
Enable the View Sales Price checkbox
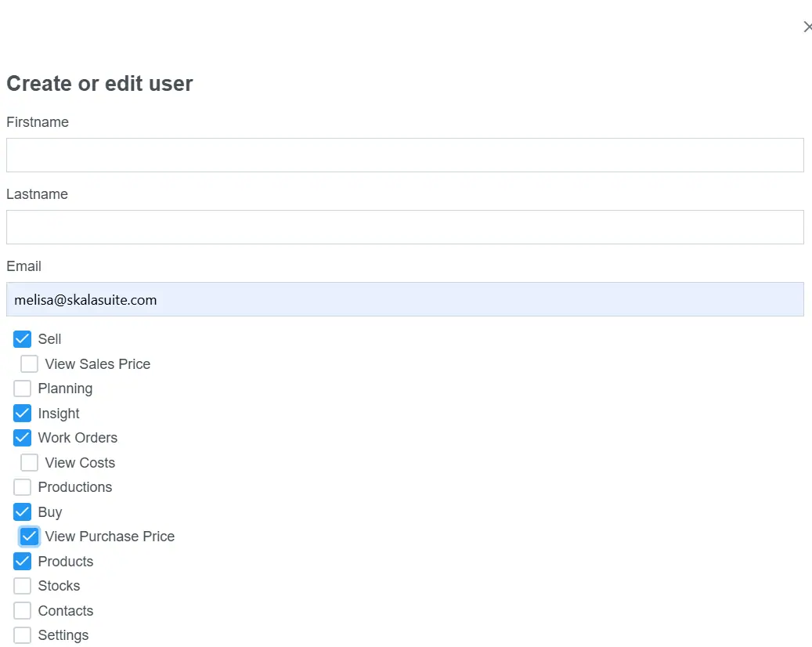coord(29,363)
